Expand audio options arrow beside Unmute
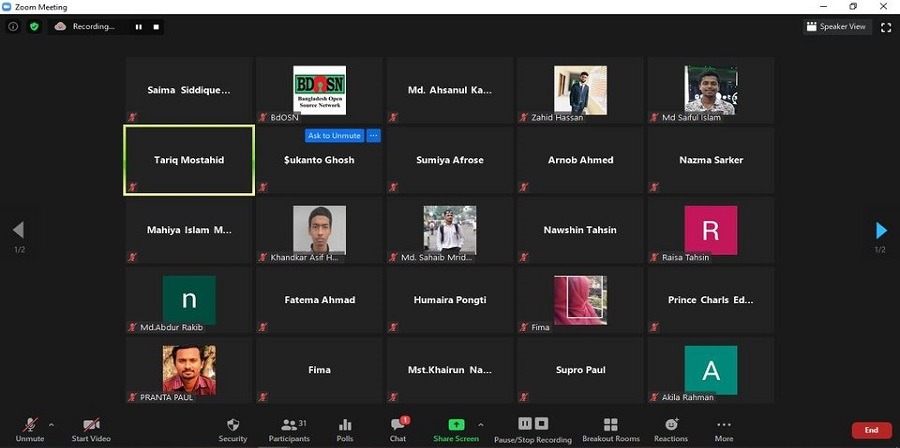 point(51,424)
